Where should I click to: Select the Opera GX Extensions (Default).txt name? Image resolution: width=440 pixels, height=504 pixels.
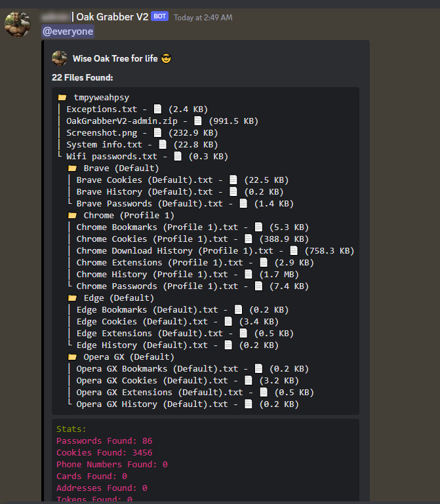pos(159,393)
